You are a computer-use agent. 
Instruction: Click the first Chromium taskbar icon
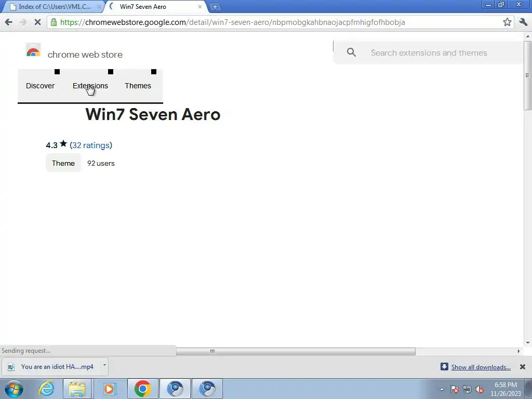pyautogui.click(x=175, y=389)
